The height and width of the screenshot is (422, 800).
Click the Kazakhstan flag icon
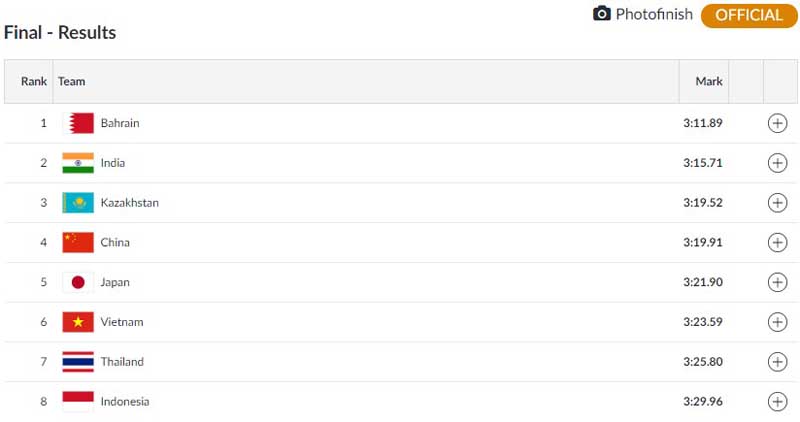78,203
